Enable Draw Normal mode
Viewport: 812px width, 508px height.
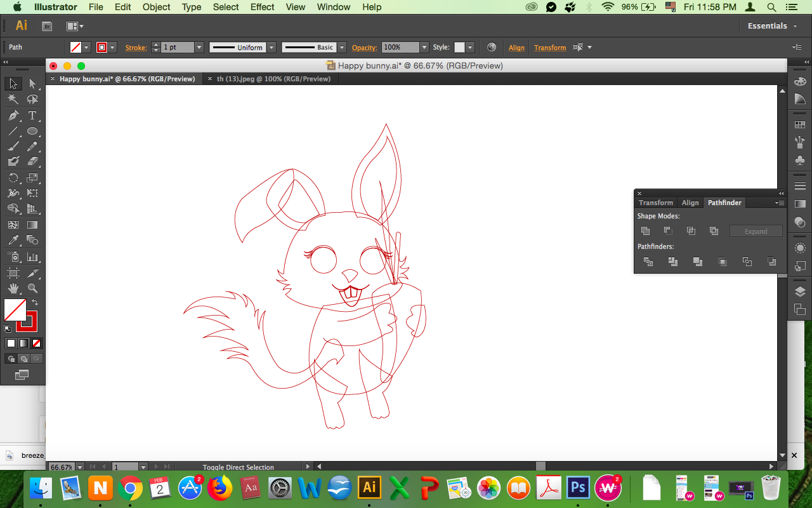click(11, 359)
